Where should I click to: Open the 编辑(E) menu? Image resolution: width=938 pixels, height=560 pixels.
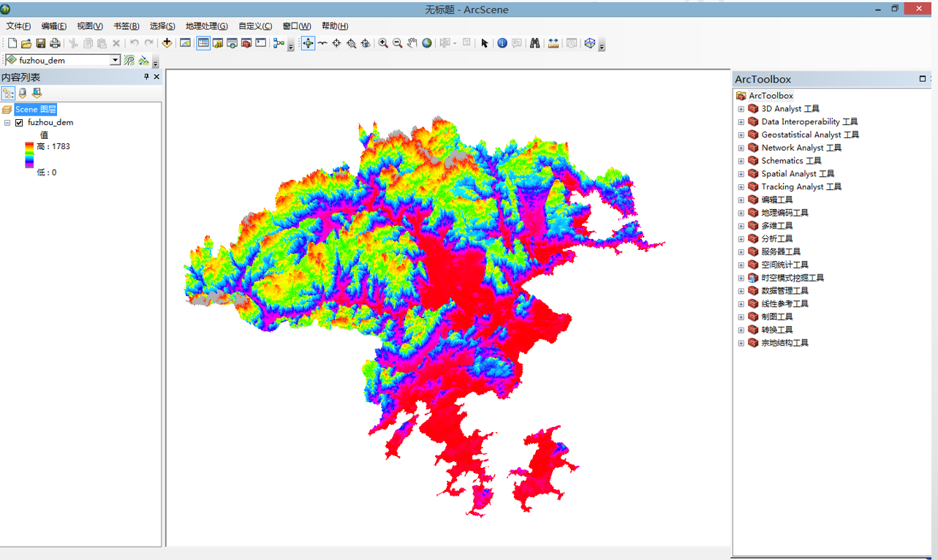[53, 26]
